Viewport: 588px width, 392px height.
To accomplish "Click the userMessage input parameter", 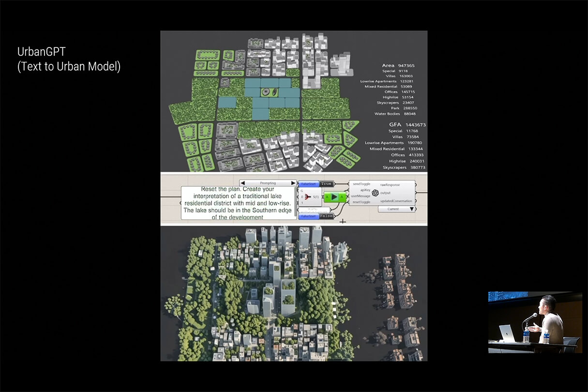I will tap(361, 196).
